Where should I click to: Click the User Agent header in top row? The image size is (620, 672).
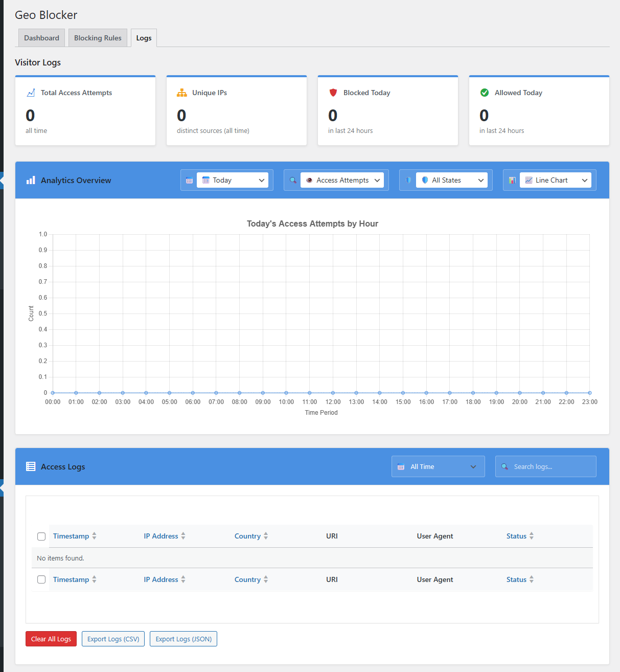[x=435, y=536]
